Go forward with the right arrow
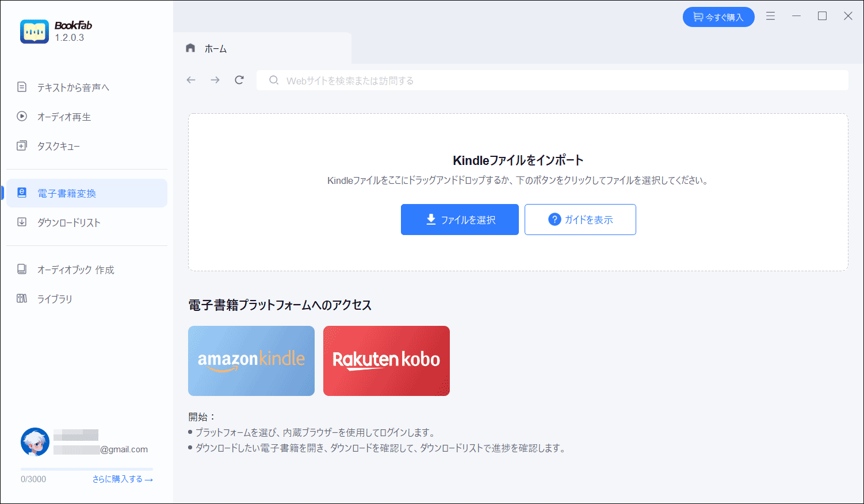 tap(215, 80)
